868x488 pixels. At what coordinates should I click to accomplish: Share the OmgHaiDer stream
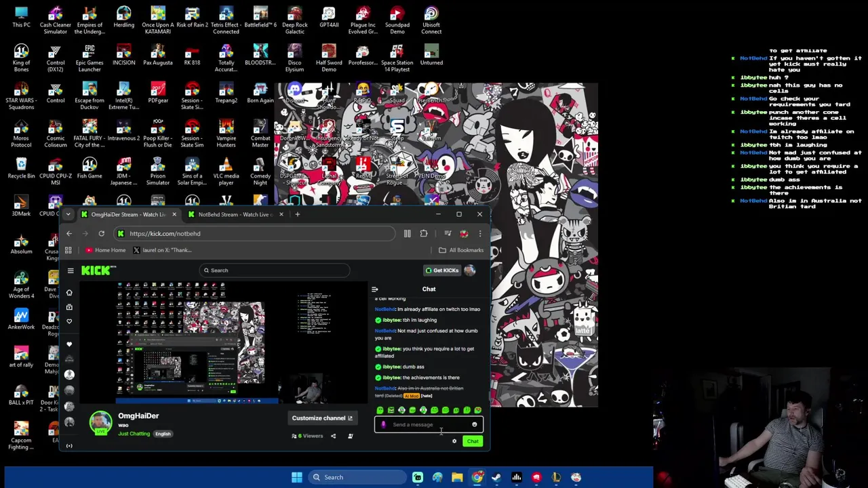point(333,436)
